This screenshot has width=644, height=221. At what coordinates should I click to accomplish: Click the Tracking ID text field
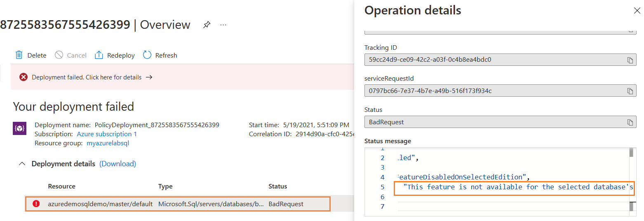494,60
